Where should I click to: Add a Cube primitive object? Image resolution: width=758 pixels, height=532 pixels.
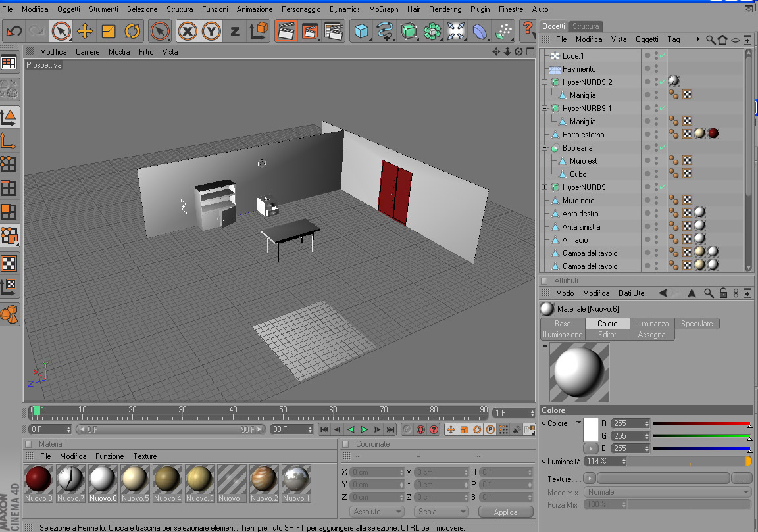point(361,32)
